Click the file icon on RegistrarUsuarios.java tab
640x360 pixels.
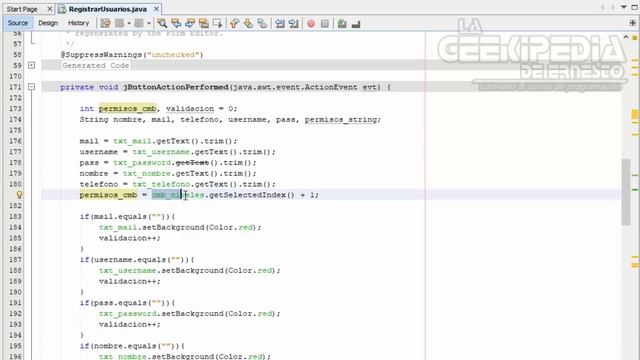click(x=62, y=9)
